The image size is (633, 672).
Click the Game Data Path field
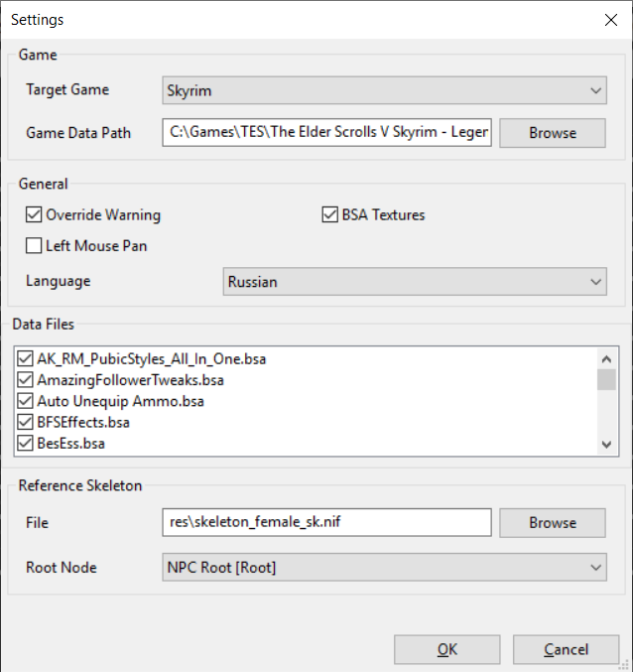click(326, 133)
